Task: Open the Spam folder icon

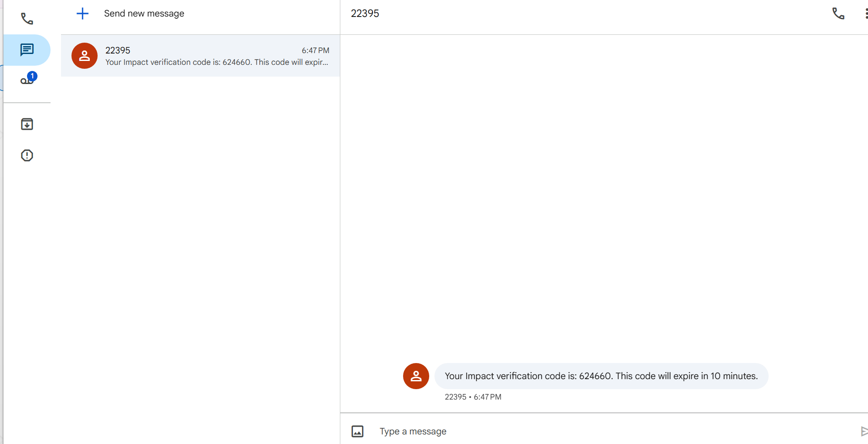Action: 27,155
